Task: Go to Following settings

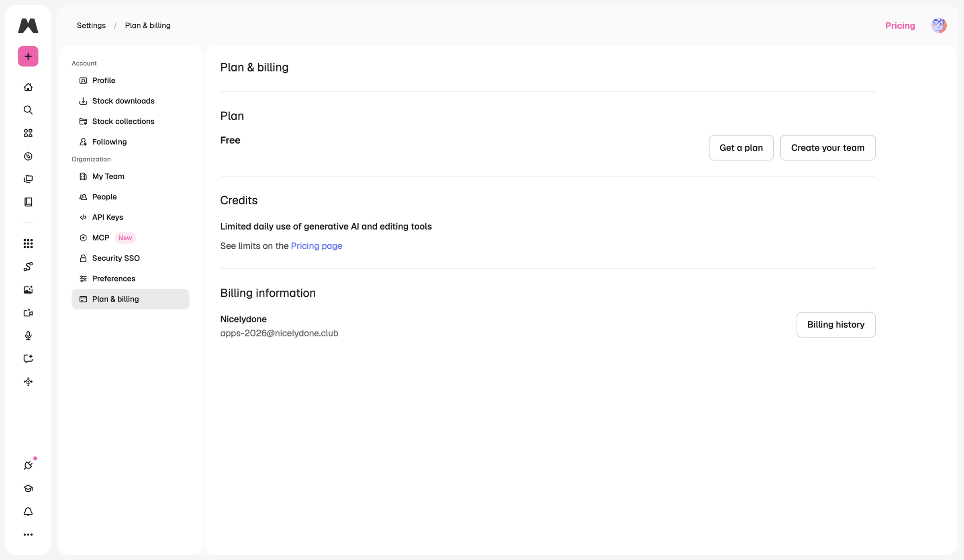Action: click(x=131, y=142)
